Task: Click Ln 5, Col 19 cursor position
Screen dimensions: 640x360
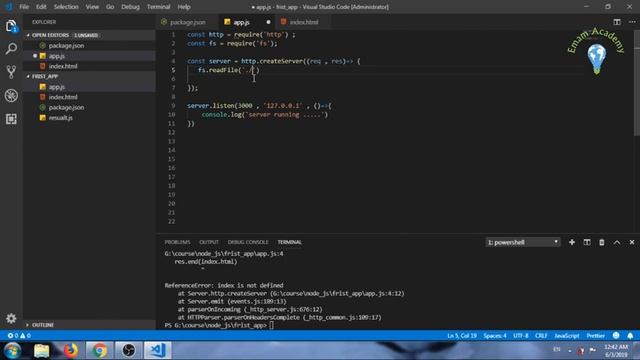Action: pos(462,336)
